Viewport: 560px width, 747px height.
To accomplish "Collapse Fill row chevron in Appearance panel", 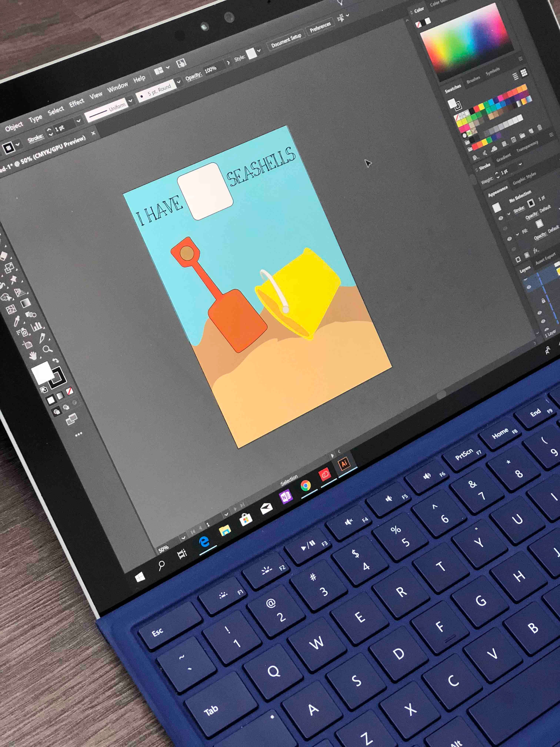I will pos(517,234).
